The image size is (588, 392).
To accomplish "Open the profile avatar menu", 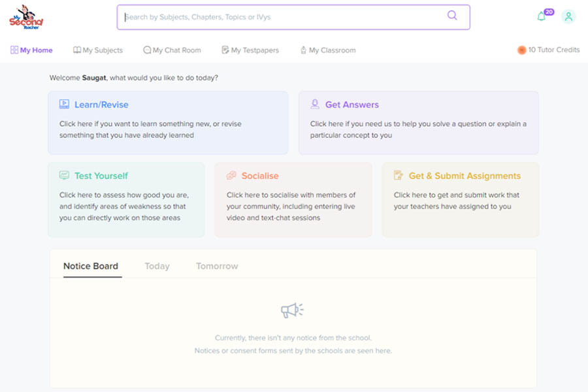I will tap(568, 16).
